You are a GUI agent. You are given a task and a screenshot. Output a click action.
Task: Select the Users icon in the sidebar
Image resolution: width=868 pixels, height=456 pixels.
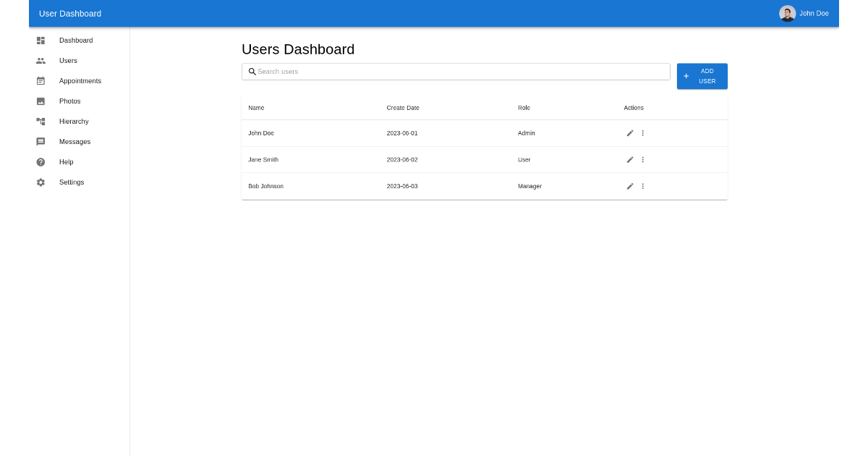tap(41, 61)
